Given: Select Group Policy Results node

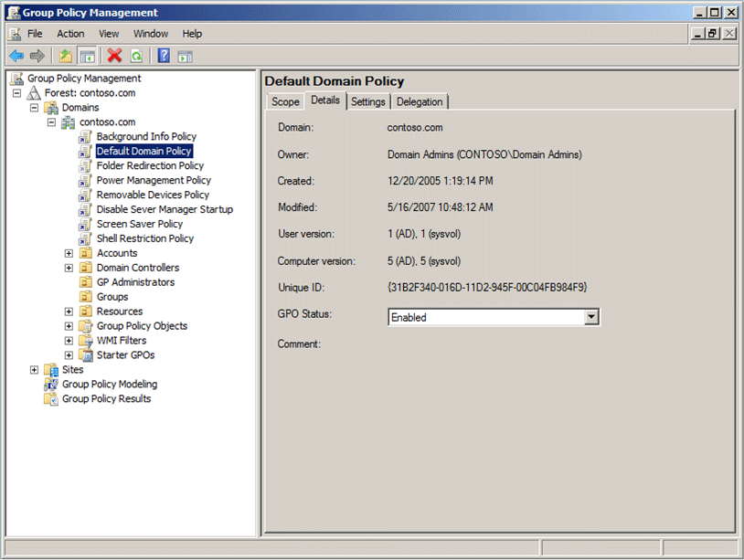Looking at the screenshot, I should coord(106,399).
